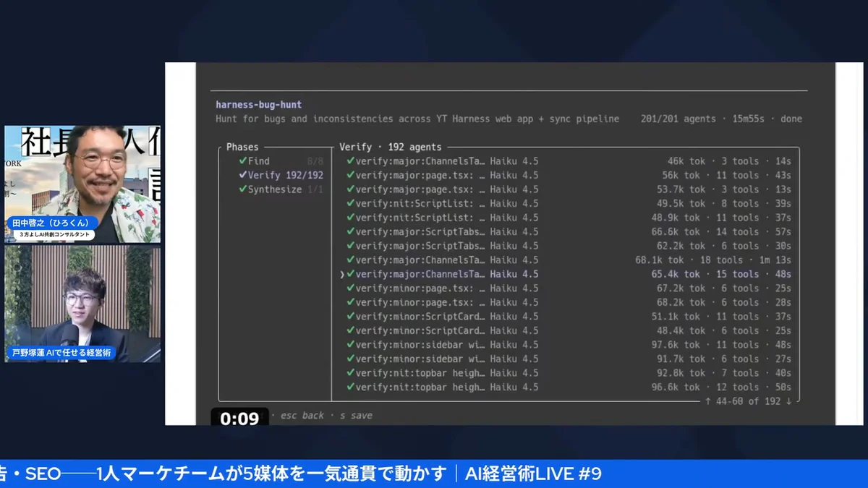868x488 pixels.
Task: Click the '201/201 agents' status text
Action: pos(678,119)
